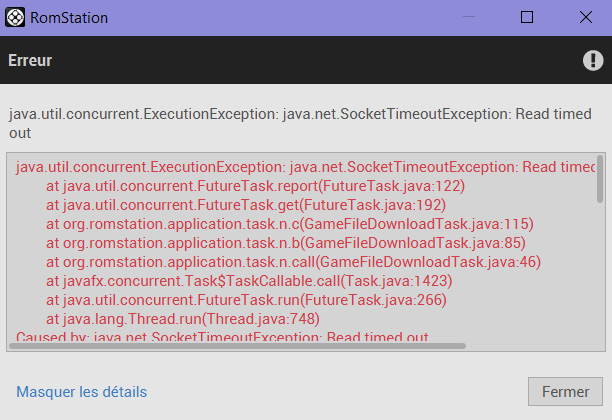Minimize the RomStation window
This screenshot has height=420, width=612.
coord(469,17)
